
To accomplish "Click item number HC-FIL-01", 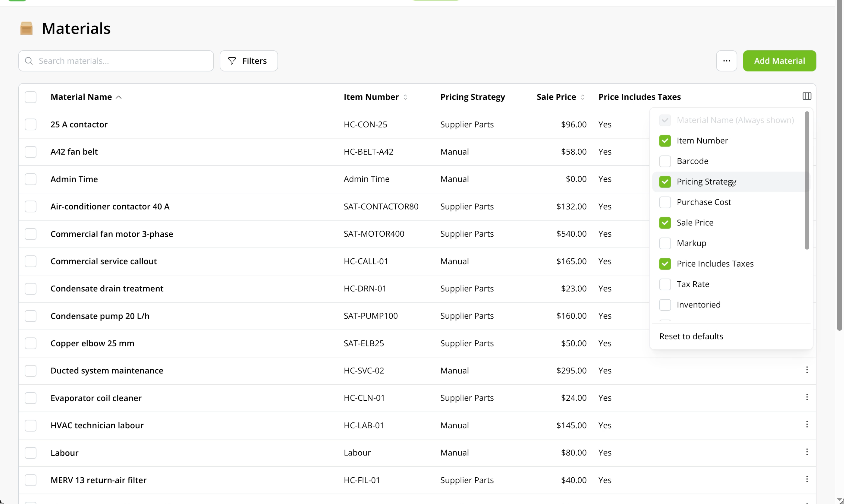I will pyautogui.click(x=361, y=480).
